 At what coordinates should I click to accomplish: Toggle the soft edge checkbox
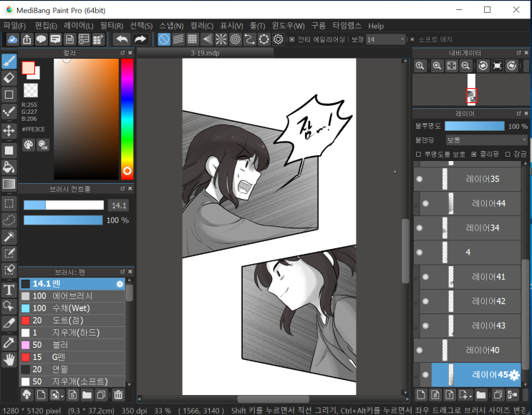(412, 39)
